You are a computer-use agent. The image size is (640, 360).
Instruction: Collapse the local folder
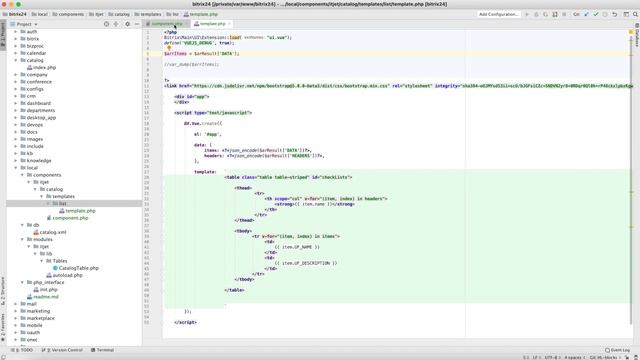tap(16, 168)
